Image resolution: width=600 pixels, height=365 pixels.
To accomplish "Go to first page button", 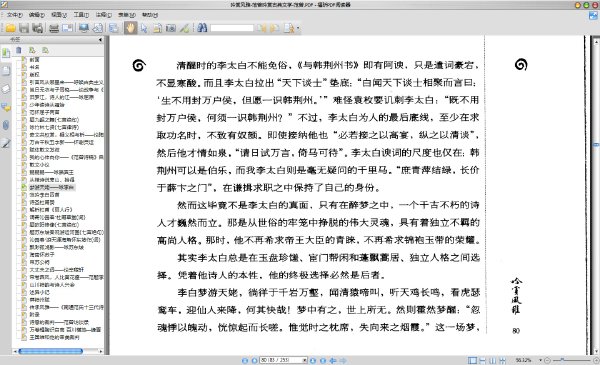I will point(245,360).
